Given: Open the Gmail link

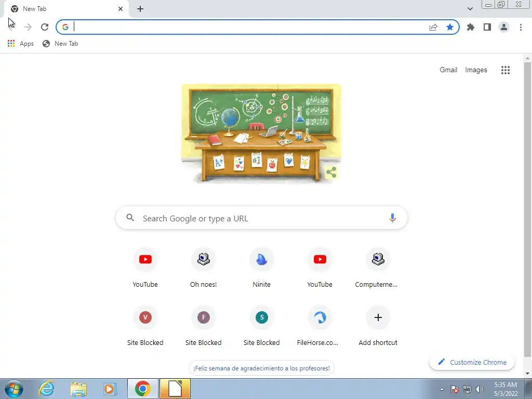Looking at the screenshot, I should pyautogui.click(x=448, y=70).
